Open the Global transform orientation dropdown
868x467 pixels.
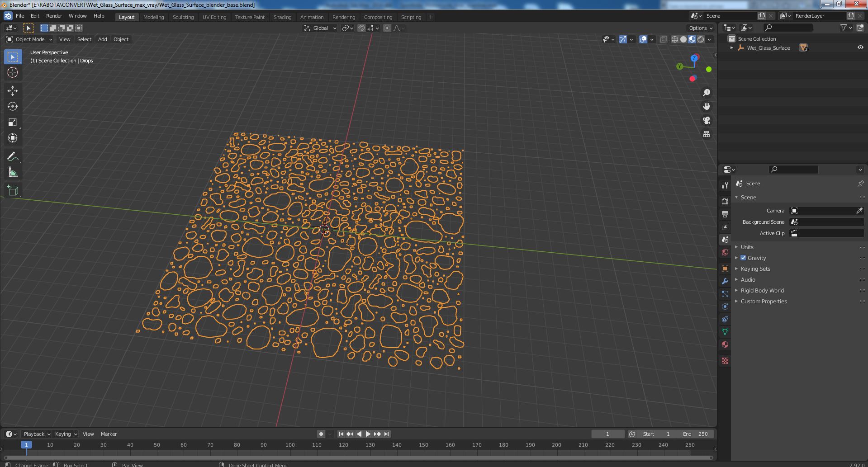tap(320, 28)
